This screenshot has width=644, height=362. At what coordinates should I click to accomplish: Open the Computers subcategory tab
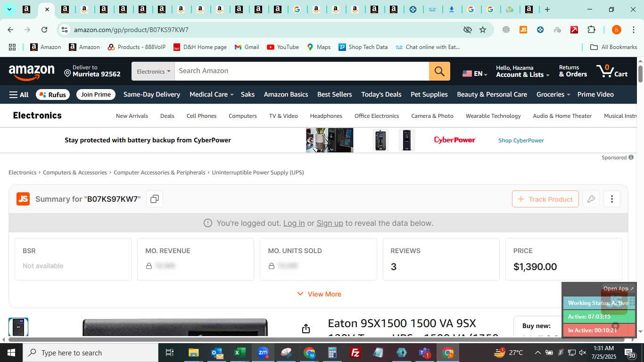(243, 116)
